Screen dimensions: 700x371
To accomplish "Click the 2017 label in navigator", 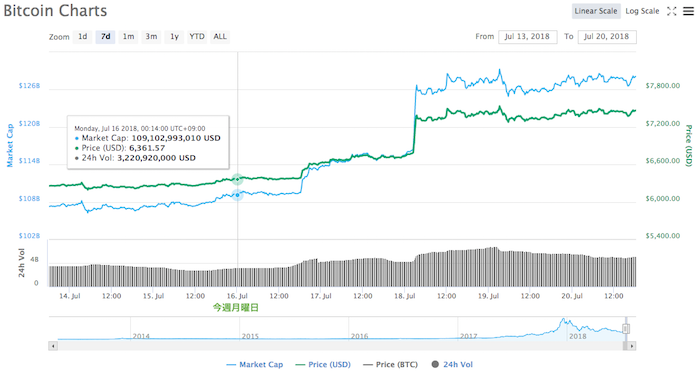I will (x=468, y=336).
